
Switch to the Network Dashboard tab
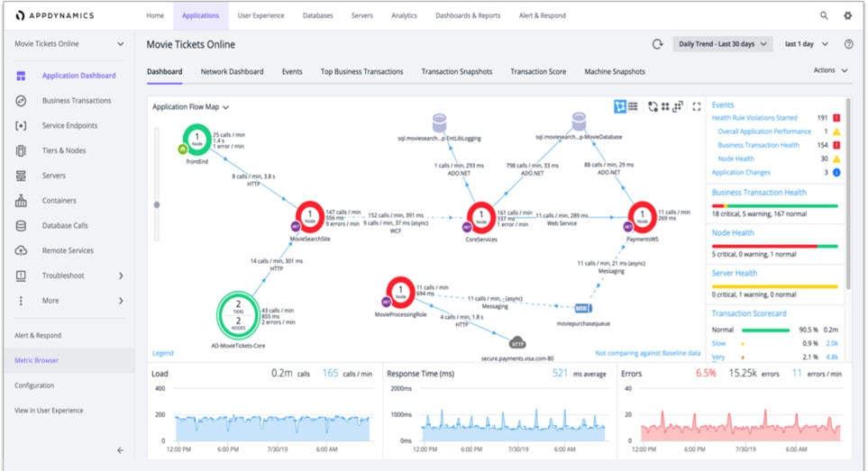(x=232, y=72)
